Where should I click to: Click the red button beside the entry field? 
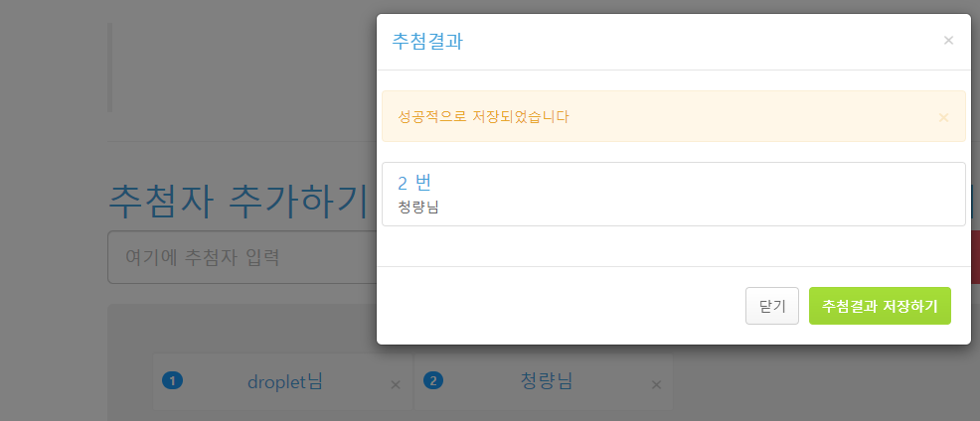[x=974, y=257]
